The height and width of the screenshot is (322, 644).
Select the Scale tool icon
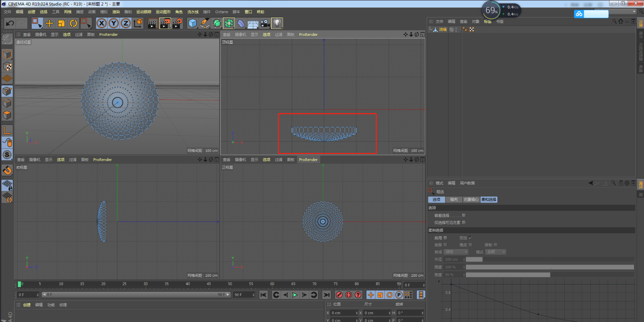[61, 23]
